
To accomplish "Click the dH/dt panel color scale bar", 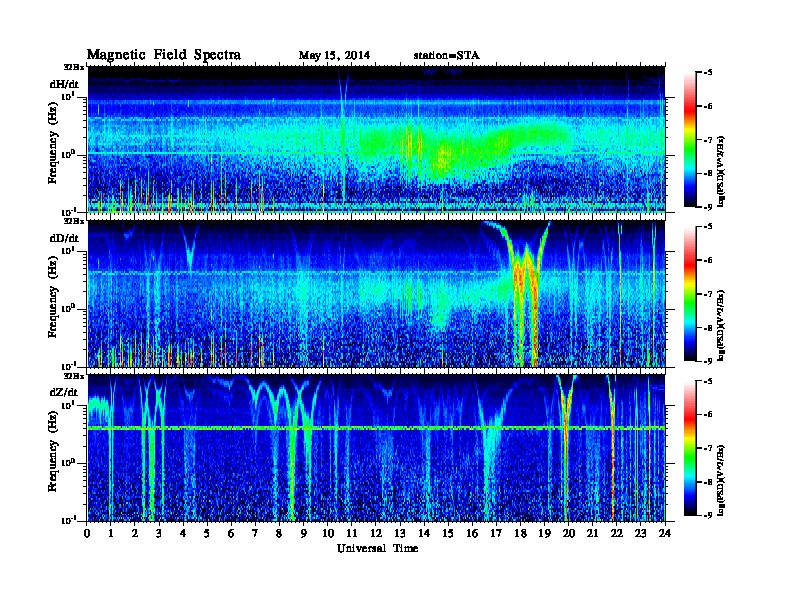I will pos(690,140).
